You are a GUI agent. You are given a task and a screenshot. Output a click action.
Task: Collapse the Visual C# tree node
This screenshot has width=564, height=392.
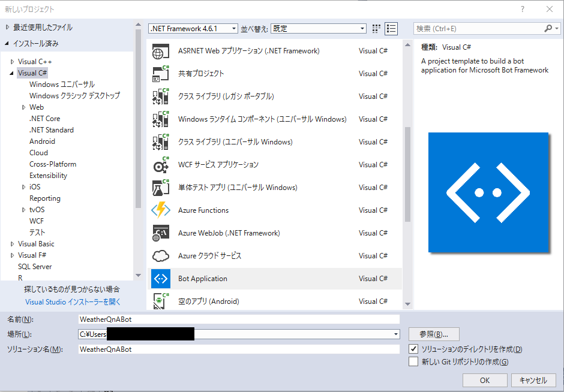(x=12, y=73)
